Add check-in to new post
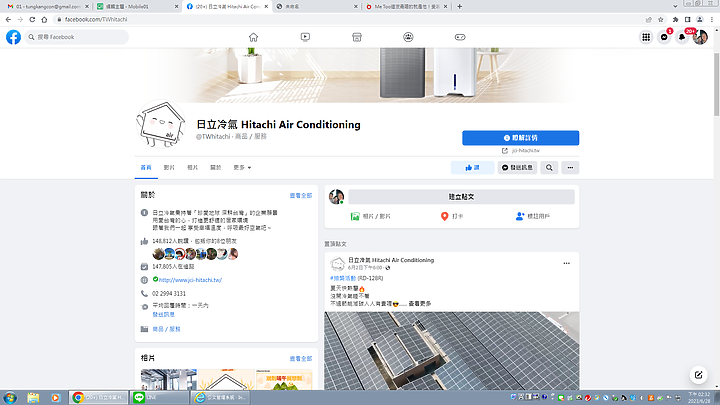 click(x=452, y=216)
